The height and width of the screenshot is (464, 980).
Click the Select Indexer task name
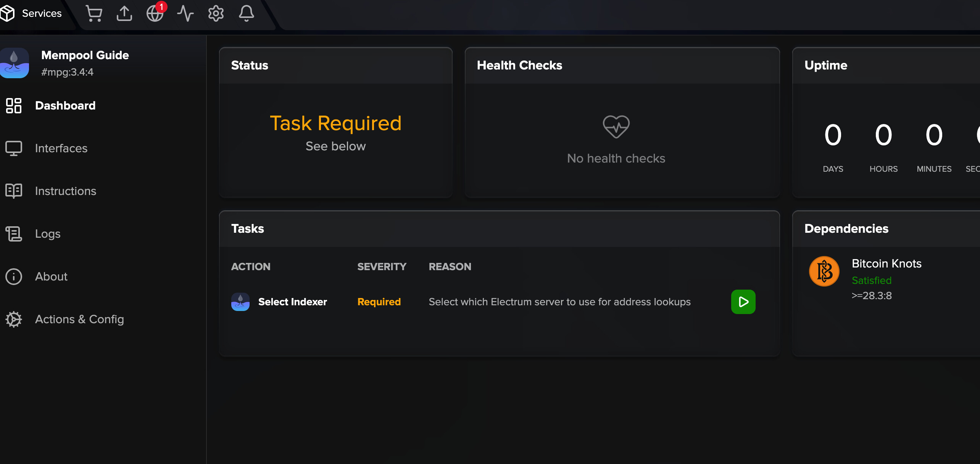click(x=293, y=302)
